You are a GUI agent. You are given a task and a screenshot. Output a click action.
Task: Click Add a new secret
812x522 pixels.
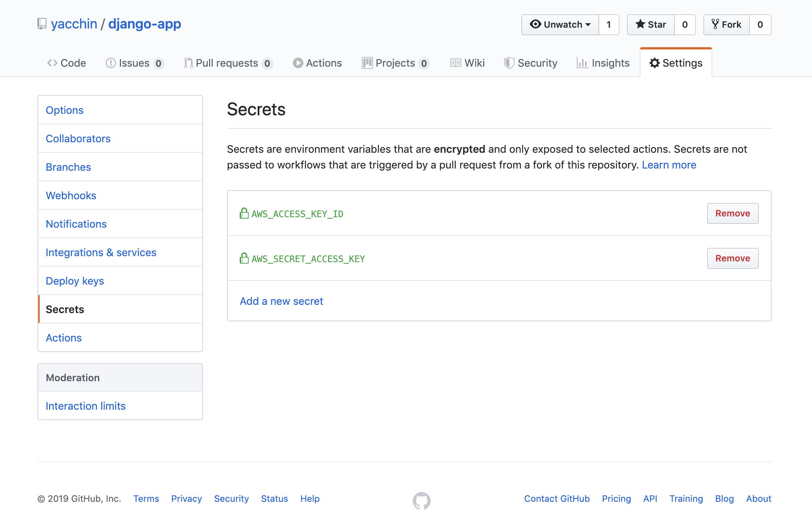[281, 301]
